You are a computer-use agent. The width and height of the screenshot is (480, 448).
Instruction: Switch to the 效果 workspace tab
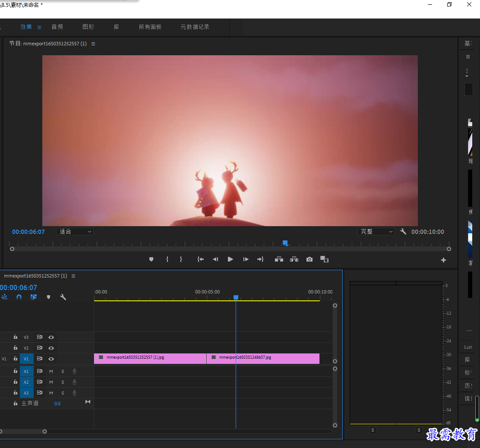(26, 27)
